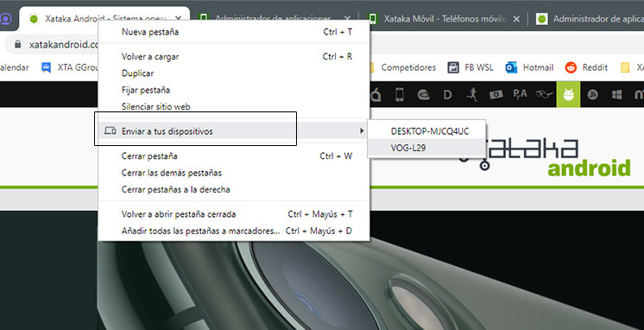The width and height of the screenshot is (644, 330).
Task: Select the highlighted green Android robot icon
Action: (x=568, y=94)
